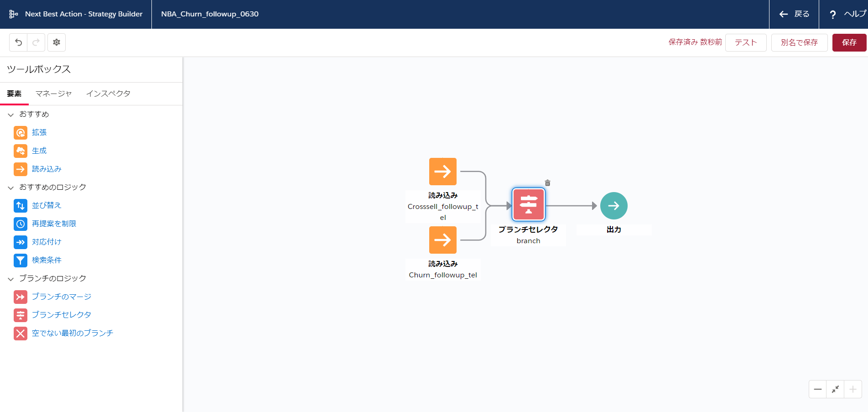The height and width of the screenshot is (412, 868).
Task: Click the undo arrow in the toolbar
Action: coord(18,42)
